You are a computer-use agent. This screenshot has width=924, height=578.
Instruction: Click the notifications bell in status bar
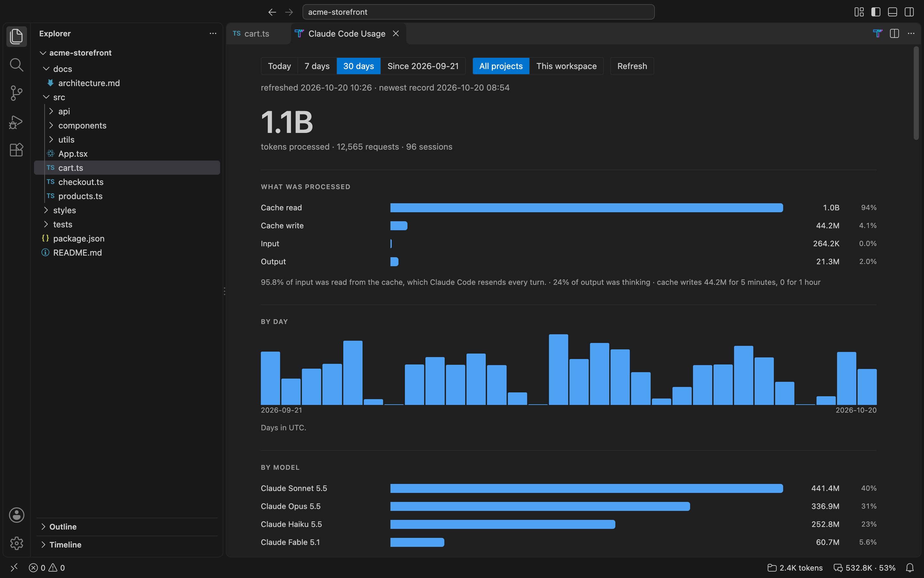(910, 568)
